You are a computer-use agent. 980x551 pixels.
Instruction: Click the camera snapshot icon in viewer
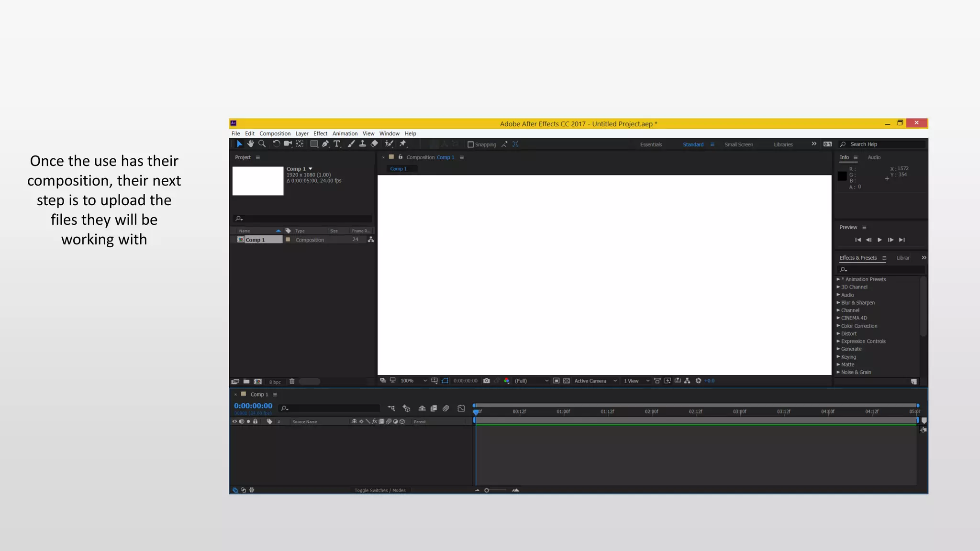point(487,381)
